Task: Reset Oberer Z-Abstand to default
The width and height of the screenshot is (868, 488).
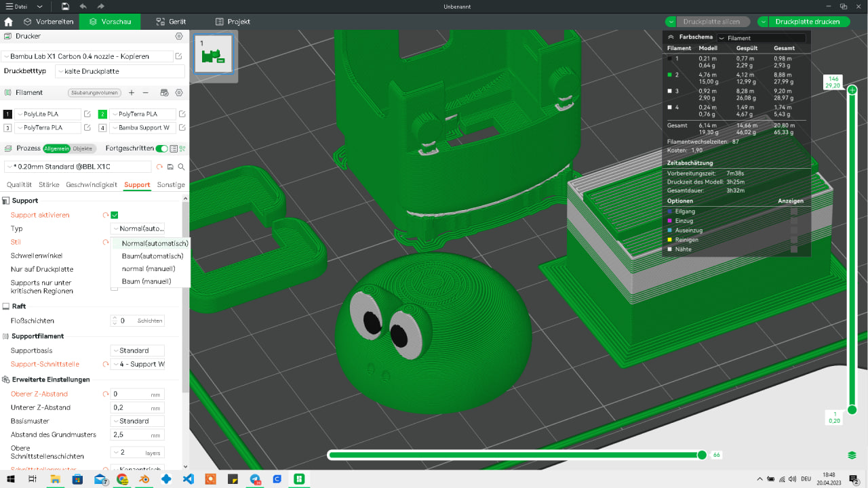Action: coord(106,394)
